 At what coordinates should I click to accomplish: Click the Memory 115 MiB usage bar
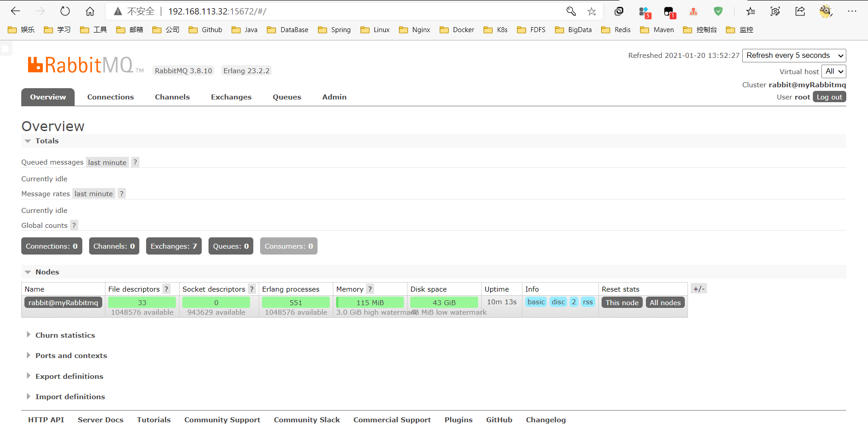tap(370, 302)
